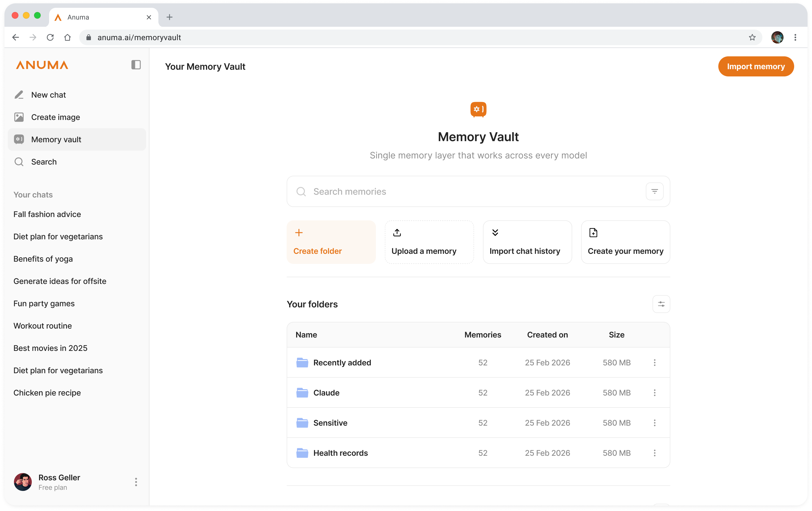Click Import chat history card
The image size is (812, 511).
click(527, 242)
